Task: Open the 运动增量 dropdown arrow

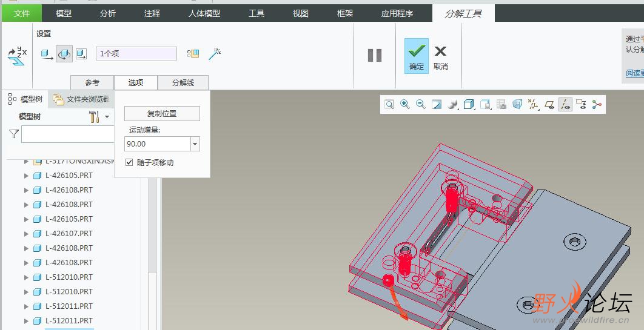Action: 195,144
